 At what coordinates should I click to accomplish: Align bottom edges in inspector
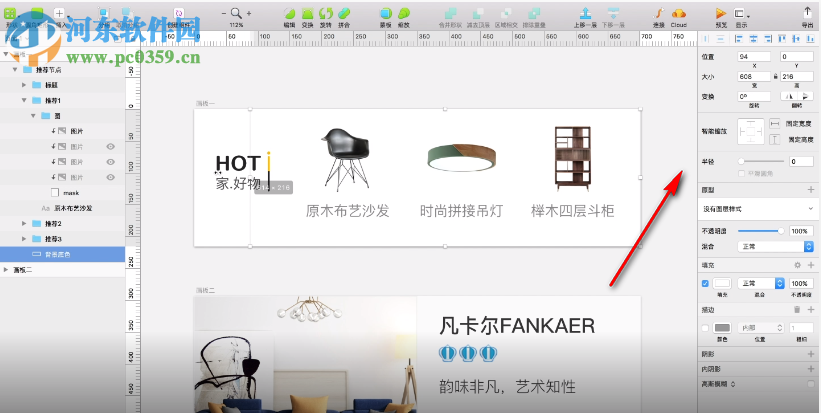[x=811, y=38]
